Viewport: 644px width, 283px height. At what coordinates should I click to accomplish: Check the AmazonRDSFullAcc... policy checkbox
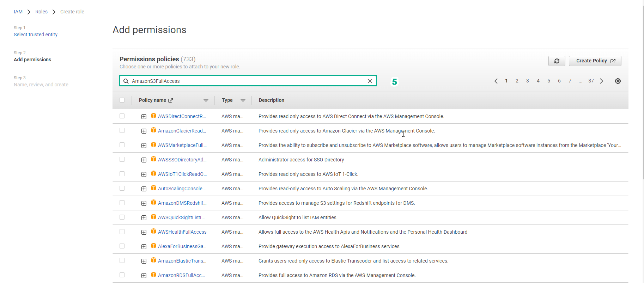122,275
